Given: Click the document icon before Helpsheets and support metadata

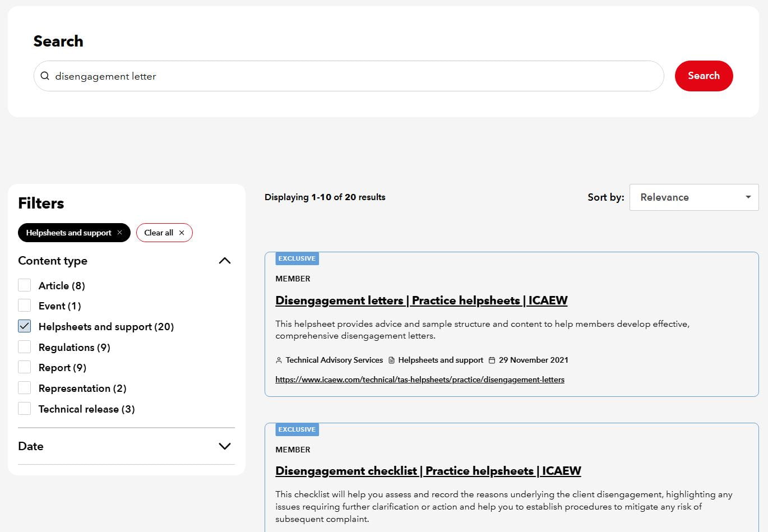Looking at the screenshot, I should coord(393,360).
